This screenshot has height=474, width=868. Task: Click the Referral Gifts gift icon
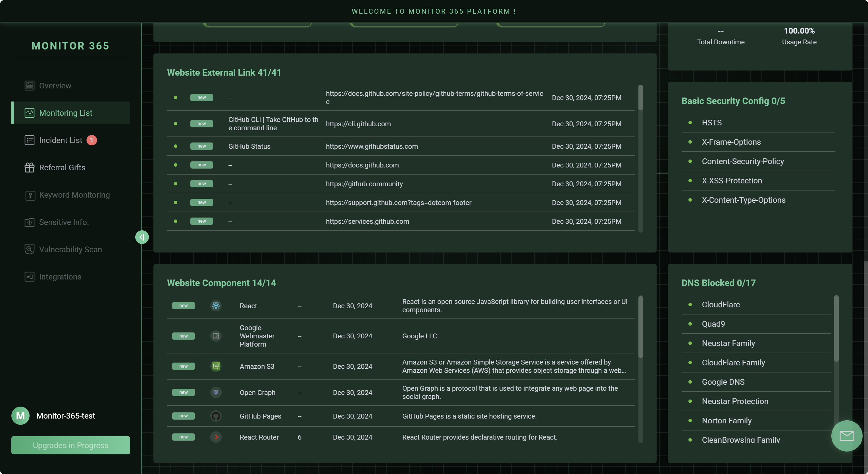point(29,167)
